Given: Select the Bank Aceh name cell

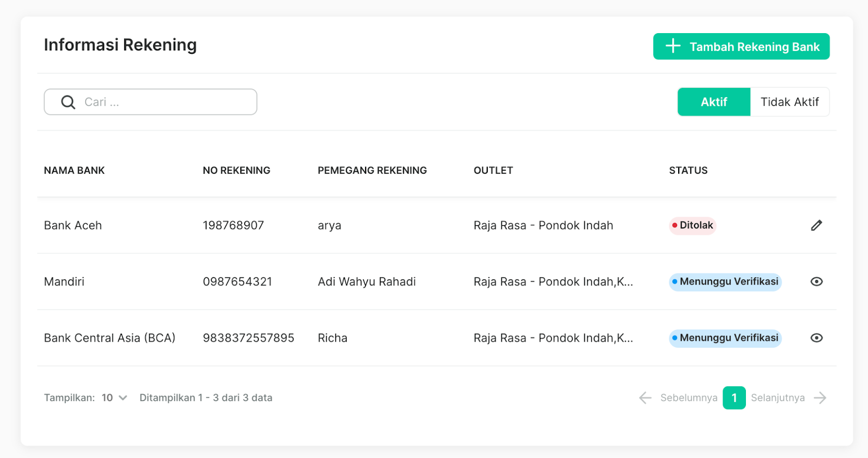Looking at the screenshot, I should click(73, 225).
